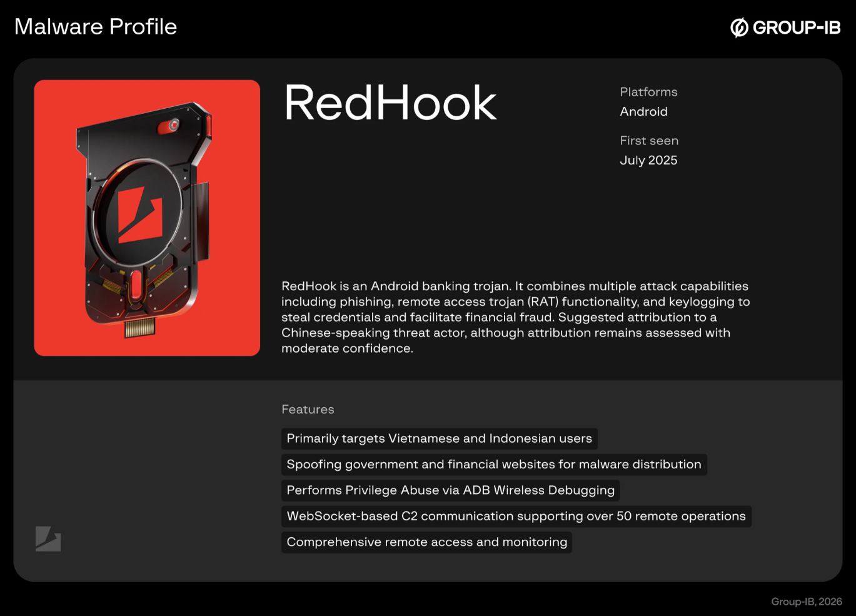Select 'Comprehensive remote access and monitoring' tag
Image resolution: width=856 pixels, height=616 pixels.
point(426,542)
